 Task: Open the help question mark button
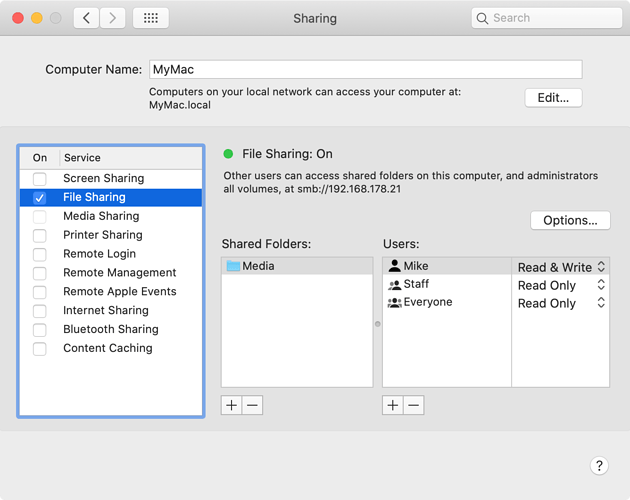click(x=599, y=466)
